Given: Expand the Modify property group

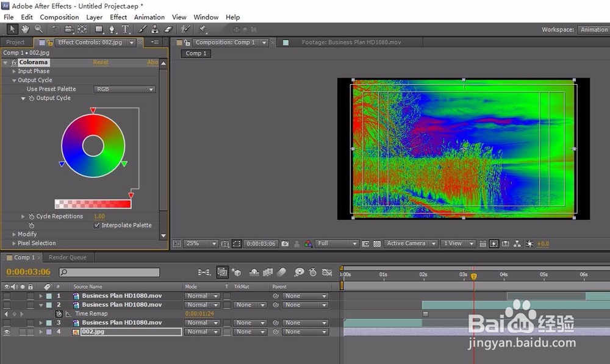Looking at the screenshot, I should pyautogui.click(x=14, y=234).
